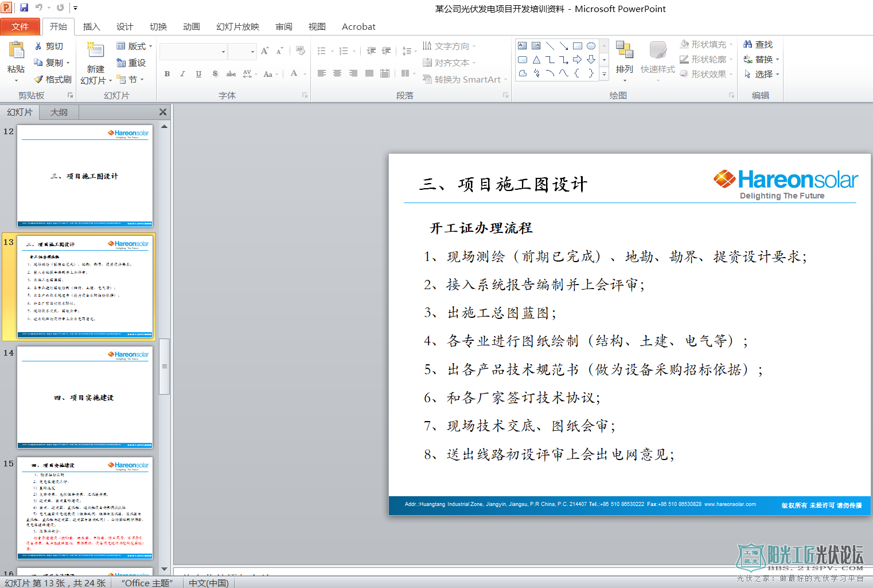The width and height of the screenshot is (873, 588).
Task: Click the New Slide (新建幻灯片) icon
Action: [95, 50]
